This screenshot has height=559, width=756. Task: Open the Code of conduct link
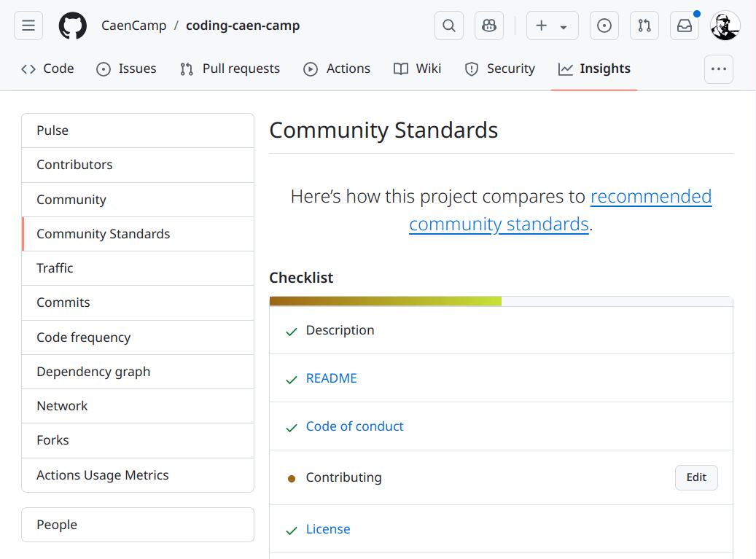(354, 426)
